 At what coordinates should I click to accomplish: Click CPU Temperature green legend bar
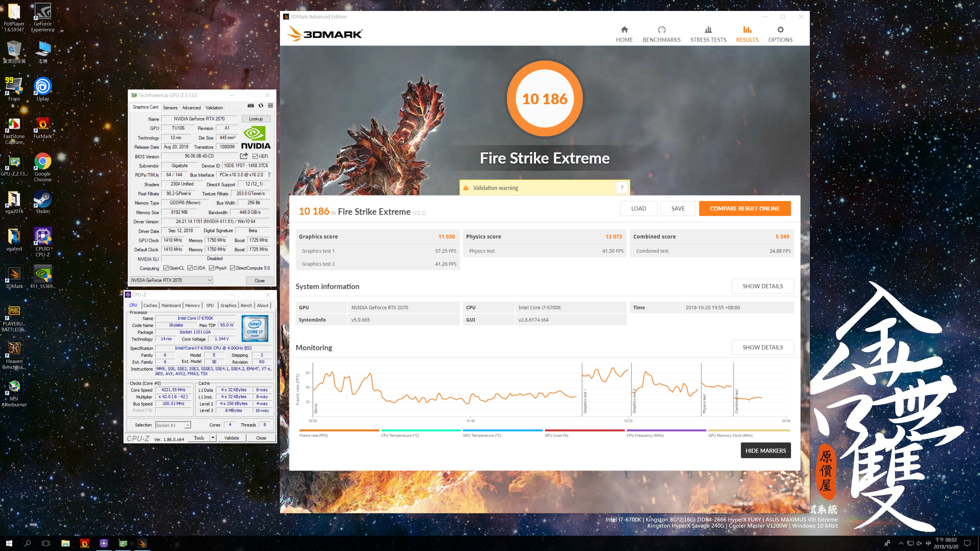coord(421,430)
